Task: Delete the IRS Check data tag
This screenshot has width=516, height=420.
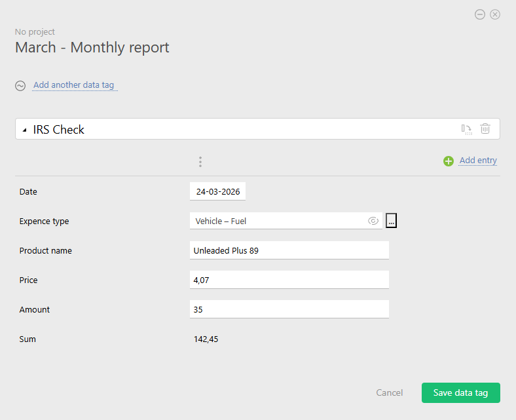Action: point(485,129)
